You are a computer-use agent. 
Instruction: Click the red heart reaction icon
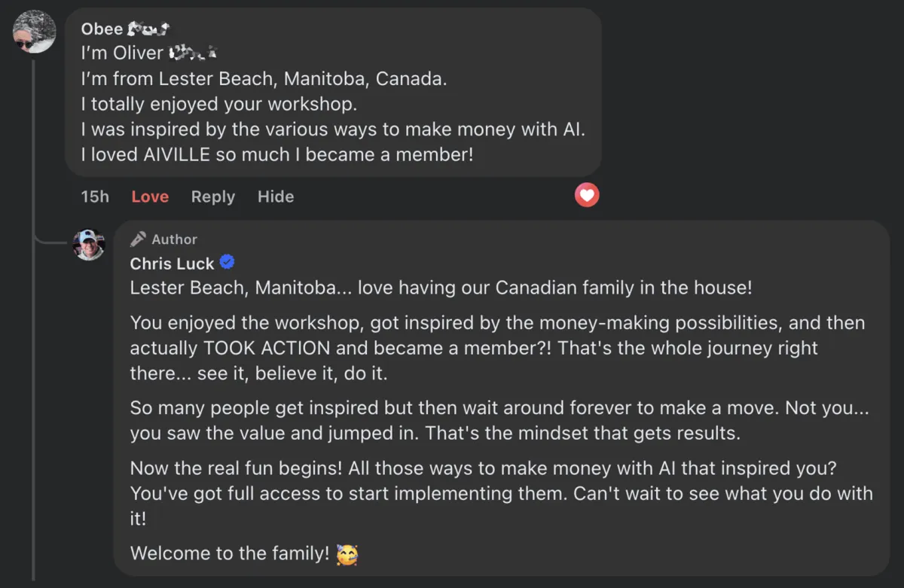(587, 196)
